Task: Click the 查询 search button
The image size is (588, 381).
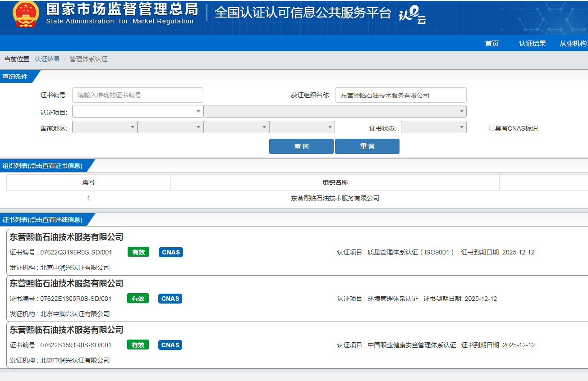Action: (301, 146)
